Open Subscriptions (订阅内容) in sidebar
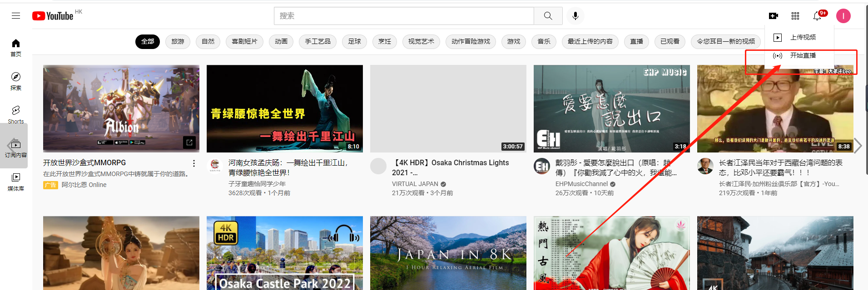This screenshot has width=868, height=290. pos(16,148)
